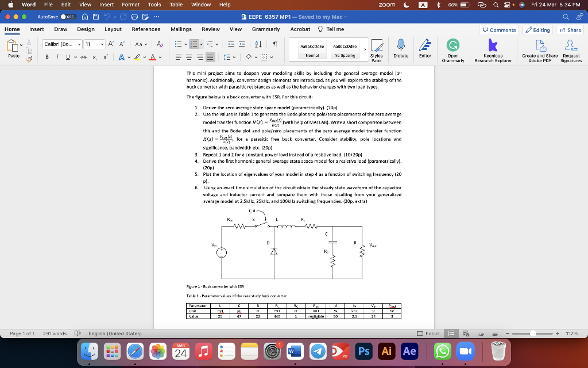588x368 pixels.
Task: Open the Editor pane icon
Action: point(425,46)
